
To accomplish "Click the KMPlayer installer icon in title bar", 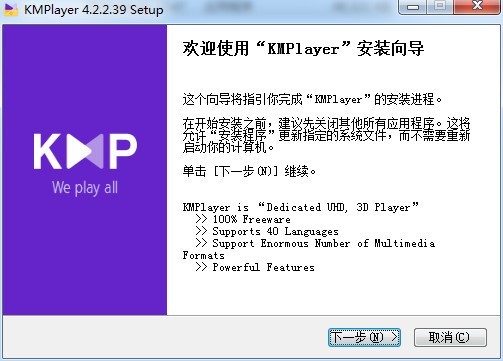I will (11, 10).
